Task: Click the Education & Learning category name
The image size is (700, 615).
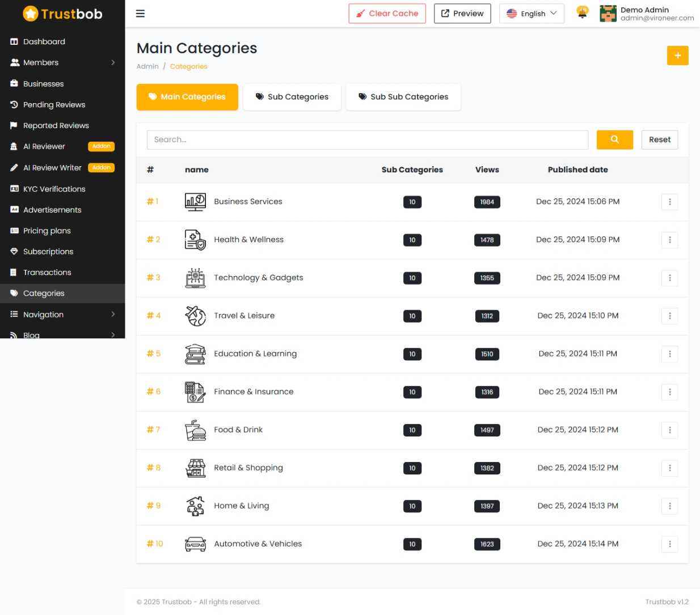Action: [255, 354]
